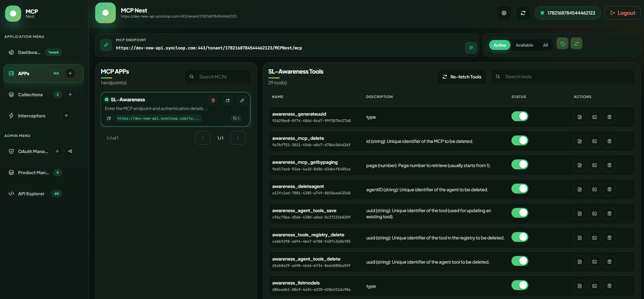This screenshot has height=299, width=644.
Task: Click Re-fetch Tools button
Action: point(462,77)
